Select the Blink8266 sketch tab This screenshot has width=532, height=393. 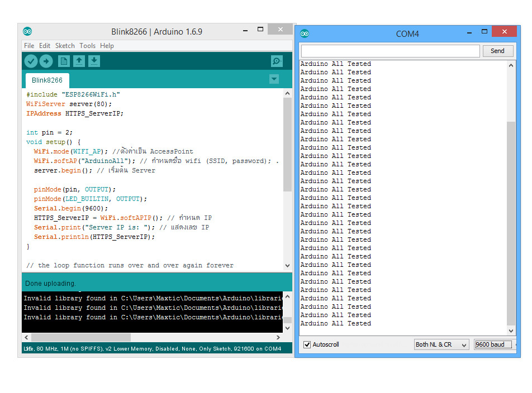click(47, 80)
